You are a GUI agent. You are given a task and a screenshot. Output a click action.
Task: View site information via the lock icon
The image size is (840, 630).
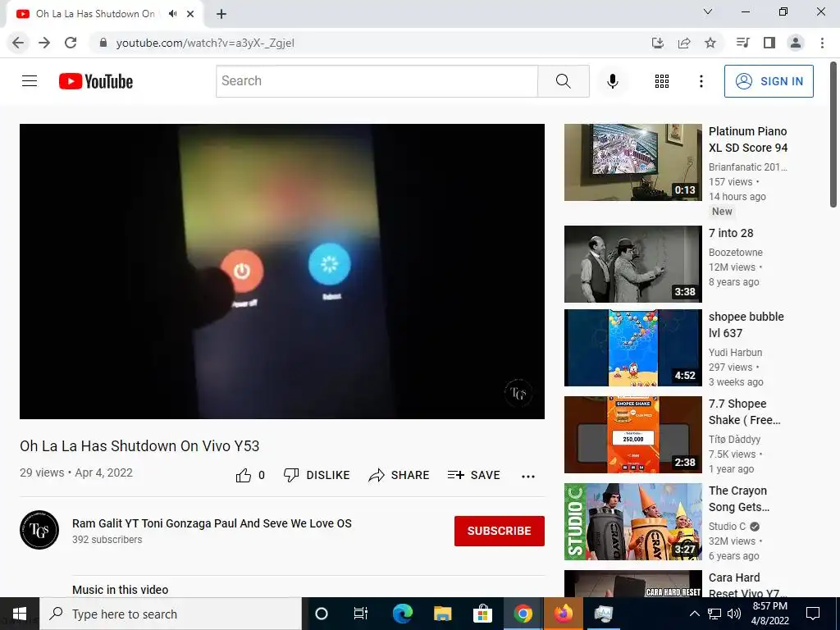(x=103, y=43)
